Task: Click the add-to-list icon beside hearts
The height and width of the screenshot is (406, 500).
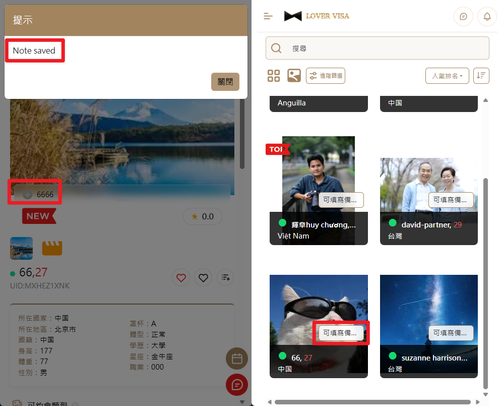Action: tap(225, 277)
